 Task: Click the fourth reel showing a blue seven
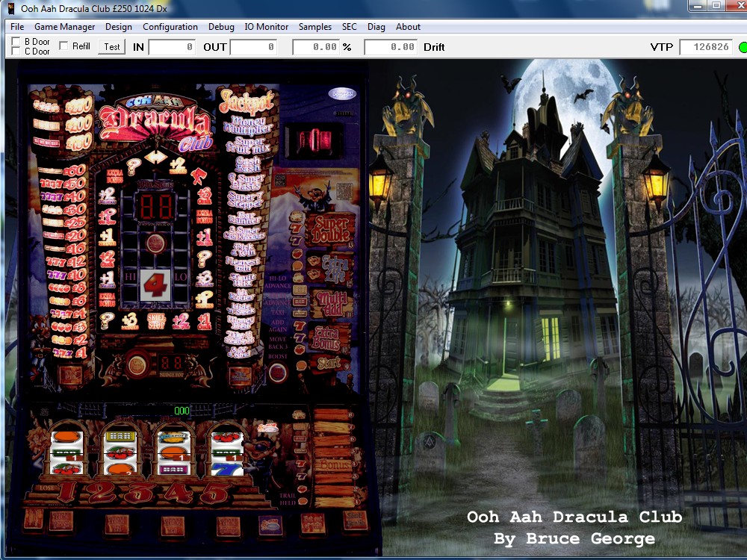[227, 453]
